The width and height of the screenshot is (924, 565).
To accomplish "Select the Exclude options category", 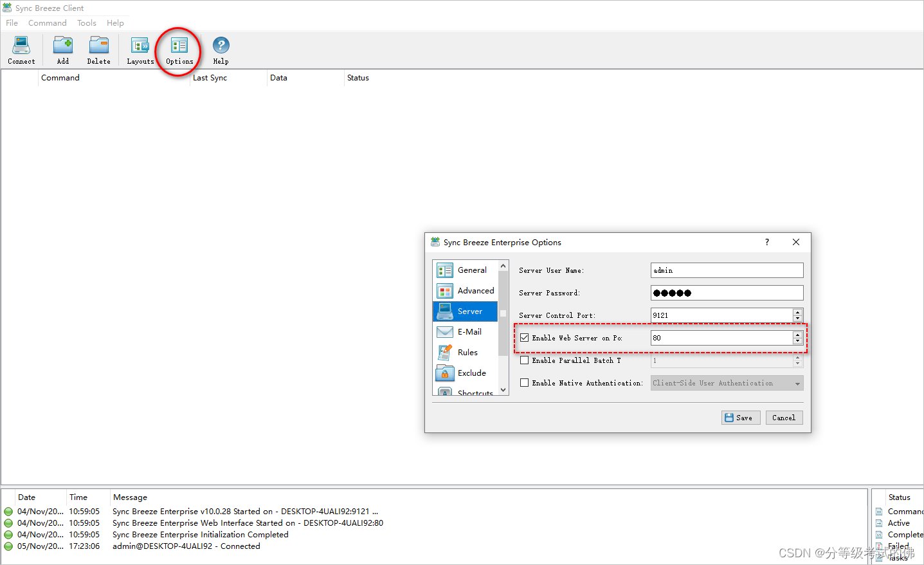I will coord(465,373).
